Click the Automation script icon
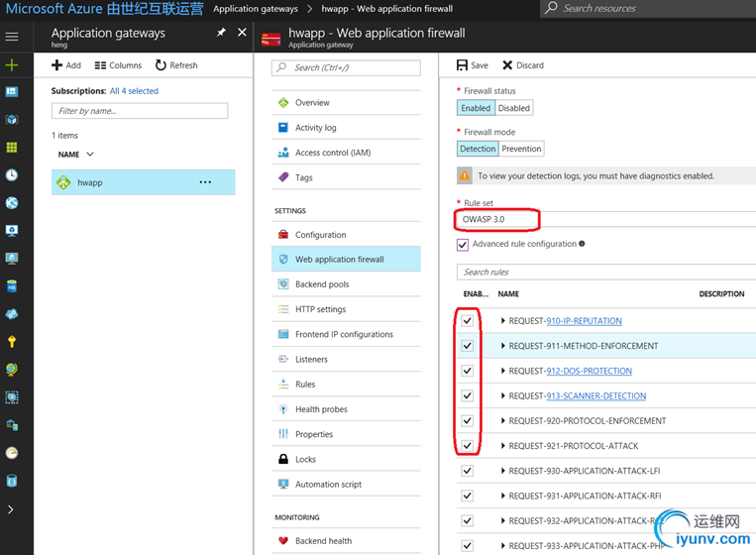Image resolution: width=756 pixels, height=555 pixels. 283,484
